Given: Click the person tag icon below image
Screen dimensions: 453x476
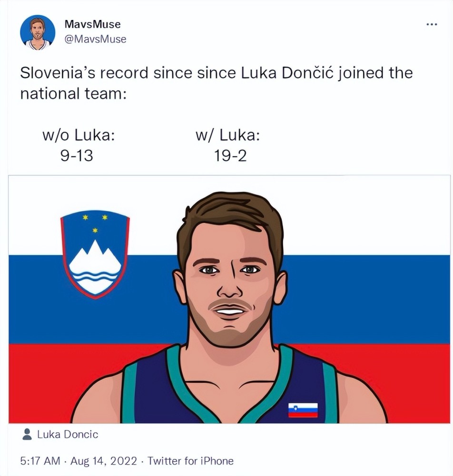Looking at the screenshot, I should click(27, 434).
